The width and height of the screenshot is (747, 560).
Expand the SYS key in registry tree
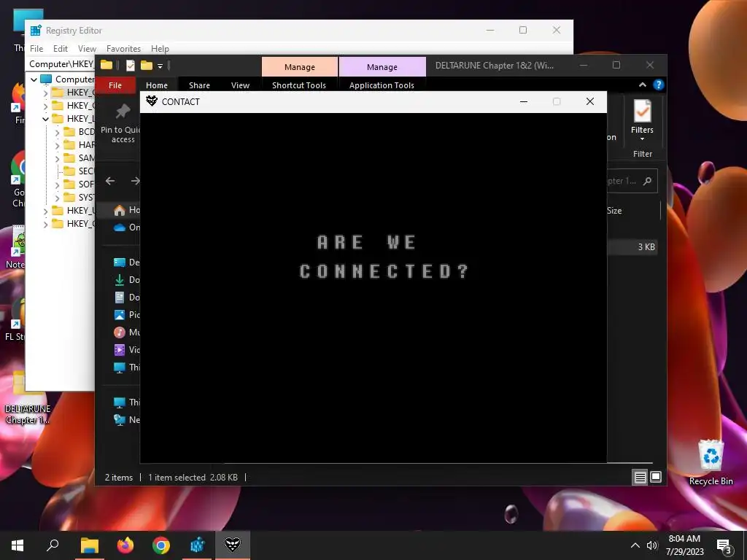point(57,197)
